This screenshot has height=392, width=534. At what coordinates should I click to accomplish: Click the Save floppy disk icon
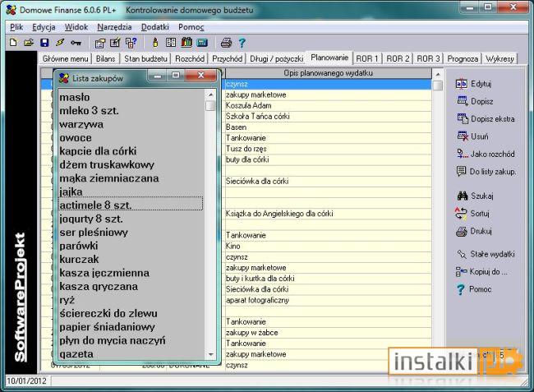(44, 43)
